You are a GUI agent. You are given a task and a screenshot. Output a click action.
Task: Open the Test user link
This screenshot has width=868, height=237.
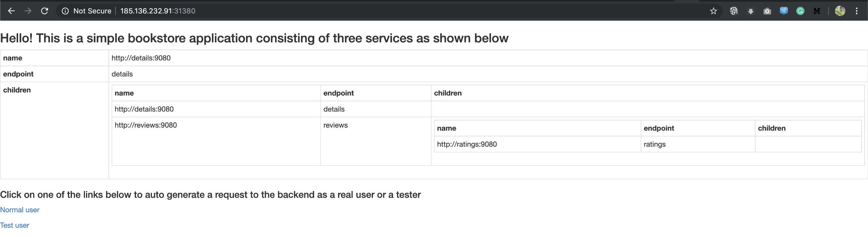pyautogui.click(x=14, y=225)
